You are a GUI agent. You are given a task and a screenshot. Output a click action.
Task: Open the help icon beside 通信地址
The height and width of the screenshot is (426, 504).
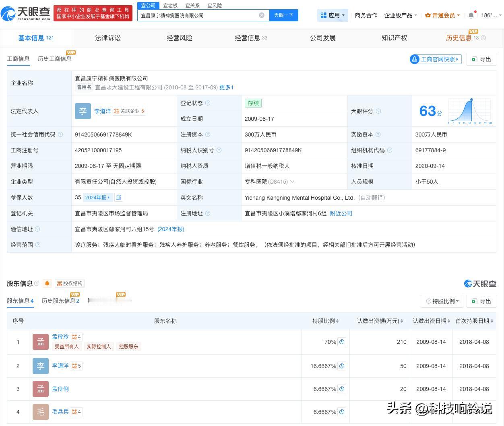(x=37, y=229)
